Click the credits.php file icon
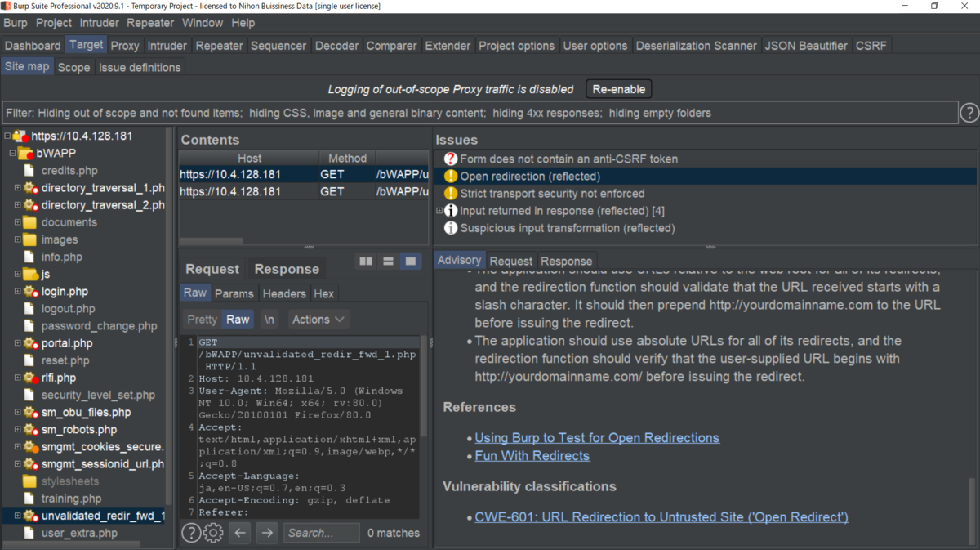The image size is (980, 550). 30,171
